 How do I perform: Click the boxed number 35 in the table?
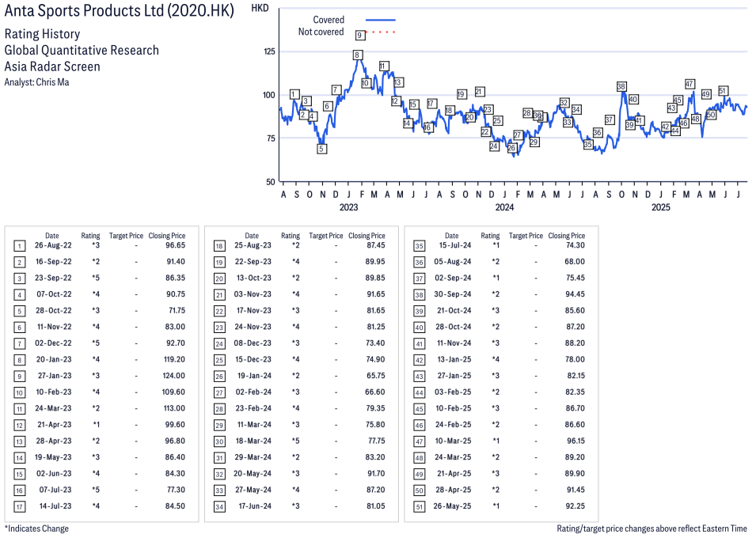click(x=420, y=246)
